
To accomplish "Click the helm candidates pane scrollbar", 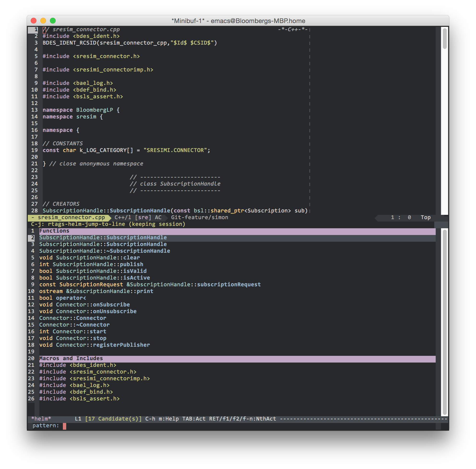I will click(445, 322).
